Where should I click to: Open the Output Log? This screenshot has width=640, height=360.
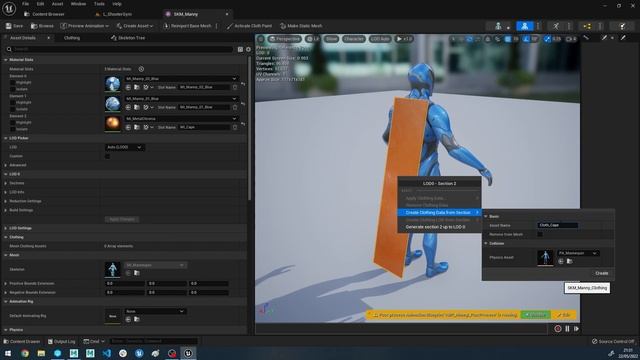(x=61, y=341)
